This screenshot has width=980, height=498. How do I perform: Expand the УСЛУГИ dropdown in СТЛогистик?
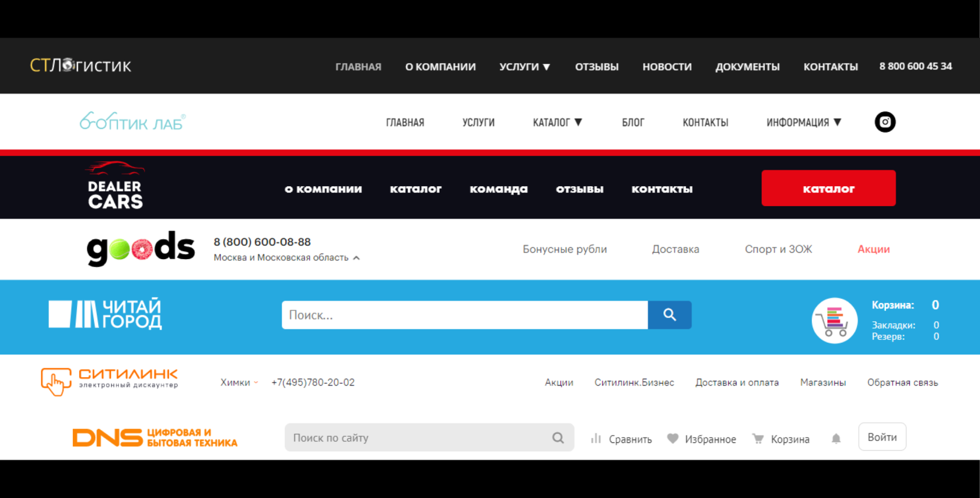click(525, 67)
